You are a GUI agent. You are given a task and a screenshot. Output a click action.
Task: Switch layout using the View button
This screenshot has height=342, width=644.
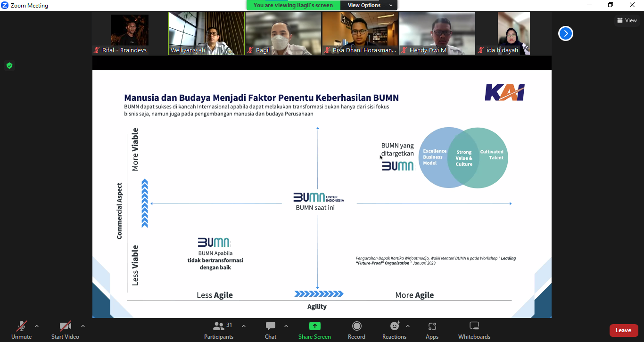627,20
